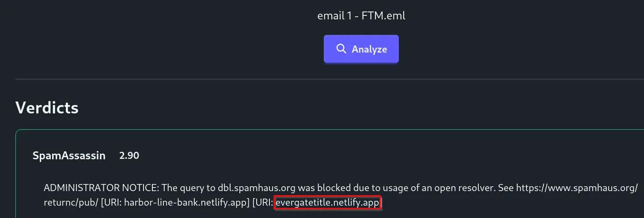The width and height of the screenshot is (644, 218).
Task: Click the 2.90 SpamAssassin score
Action: 129,155
